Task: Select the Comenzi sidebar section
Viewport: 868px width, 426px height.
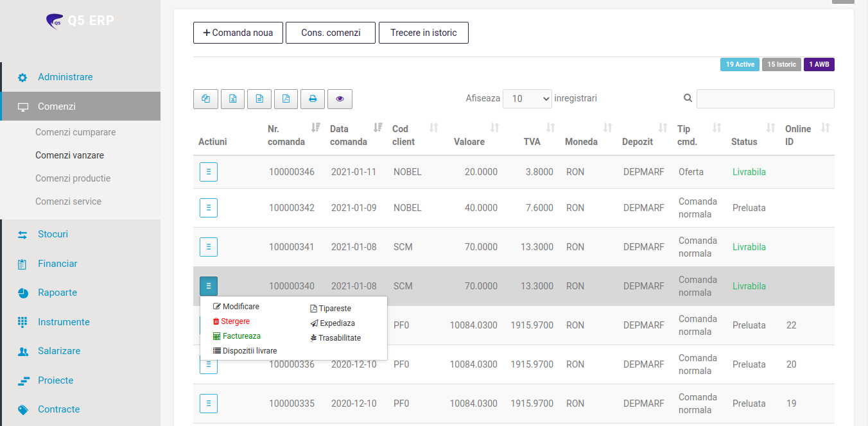Action: pos(81,106)
